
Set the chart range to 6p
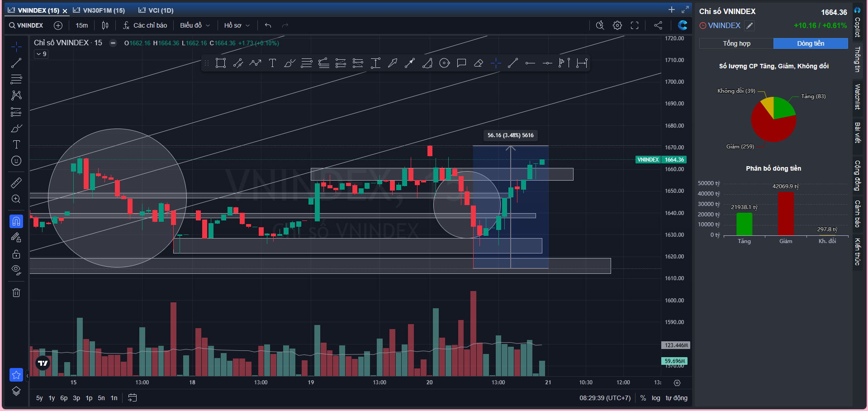point(64,398)
